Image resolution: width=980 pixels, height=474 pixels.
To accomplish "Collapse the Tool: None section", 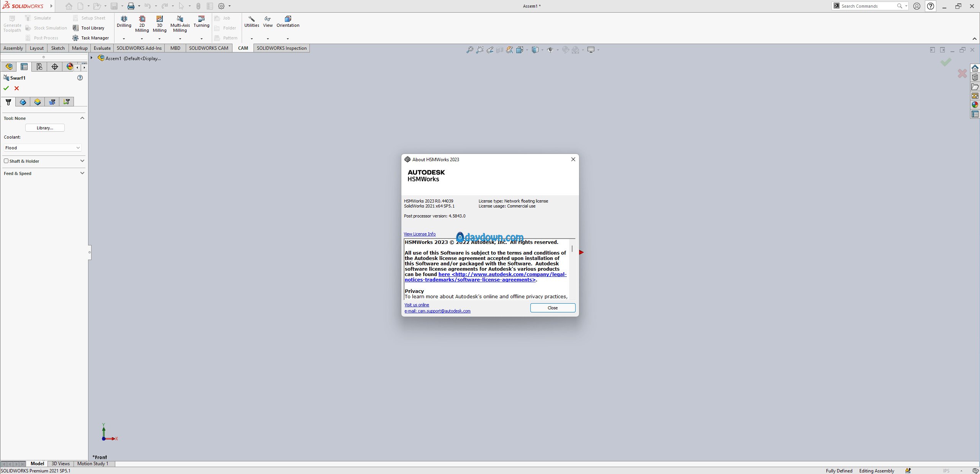I will (x=82, y=118).
